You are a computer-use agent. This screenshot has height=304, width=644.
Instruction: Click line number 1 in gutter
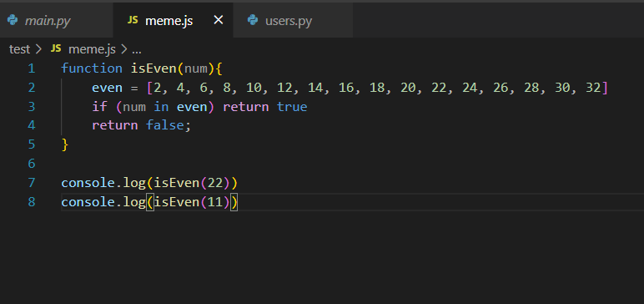click(x=32, y=68)
